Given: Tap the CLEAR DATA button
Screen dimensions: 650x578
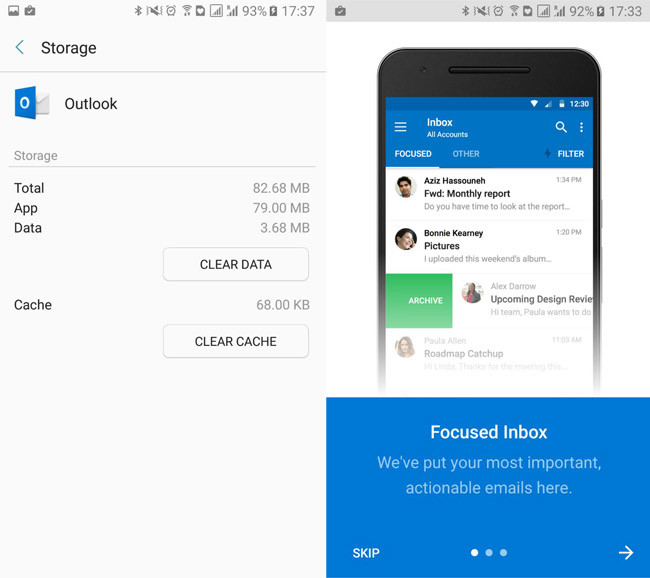Looking at the screenshot, I should [235, 264].
